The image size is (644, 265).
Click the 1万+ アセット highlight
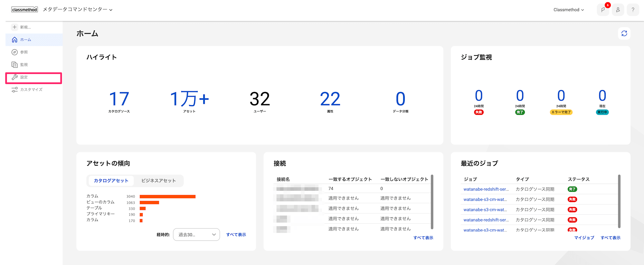pos(189,102)
